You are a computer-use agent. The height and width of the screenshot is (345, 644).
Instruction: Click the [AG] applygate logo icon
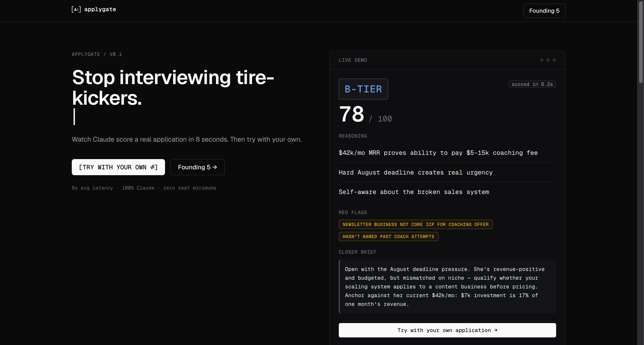click(x=76, y=9)
